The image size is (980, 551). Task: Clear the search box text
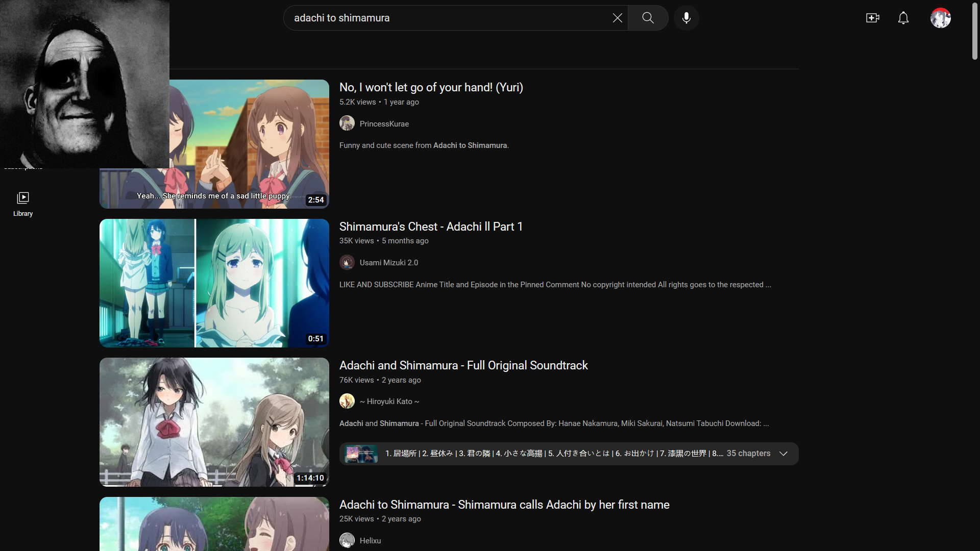coord(617,18)
